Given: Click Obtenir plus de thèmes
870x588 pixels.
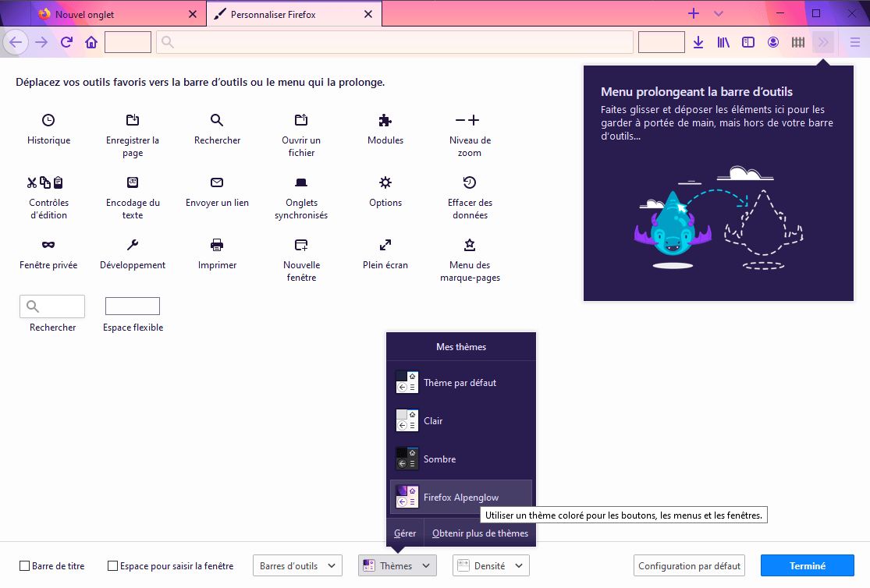Looking at the screenshot, I should [x=480, y=533].
